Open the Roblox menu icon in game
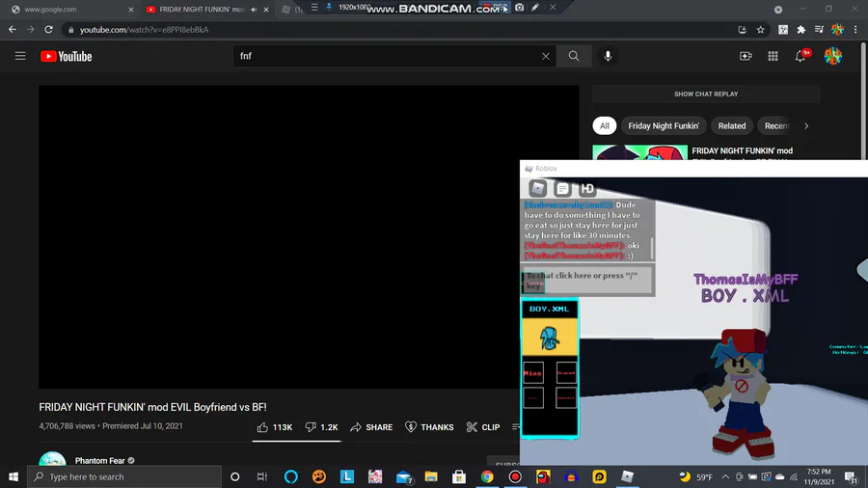 pos(537,189)
